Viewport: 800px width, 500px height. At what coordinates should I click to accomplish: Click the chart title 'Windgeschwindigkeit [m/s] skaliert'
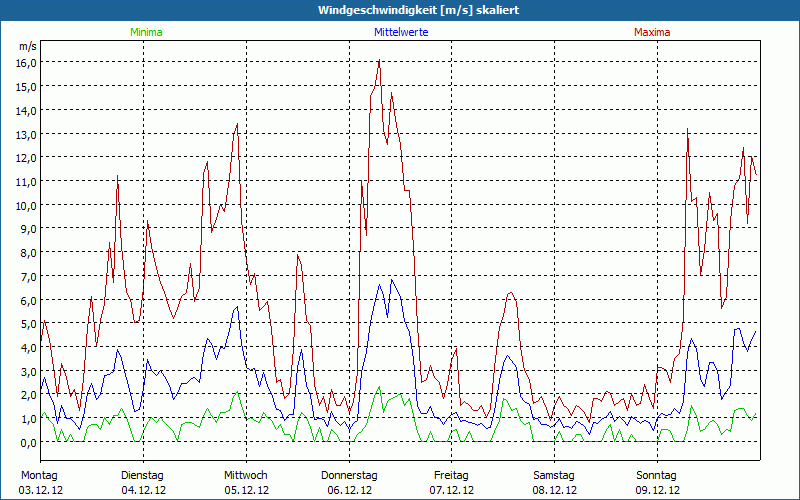click(418, 10)
